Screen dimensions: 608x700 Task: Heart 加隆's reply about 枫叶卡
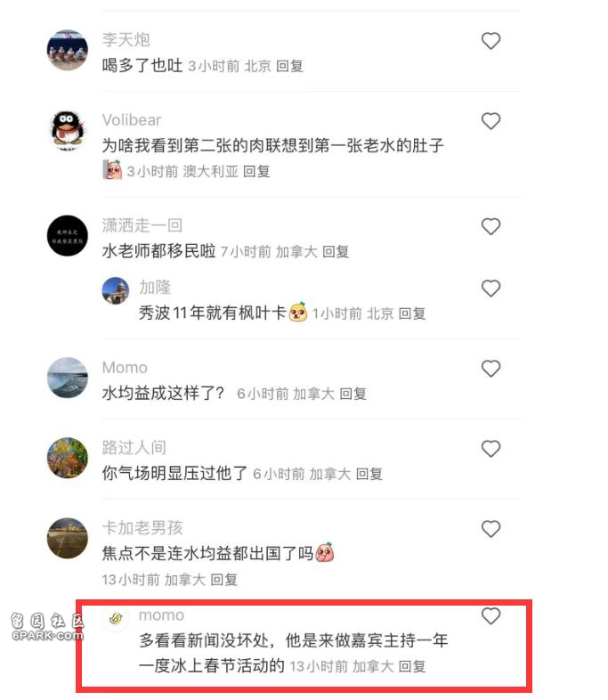[490, 289]
